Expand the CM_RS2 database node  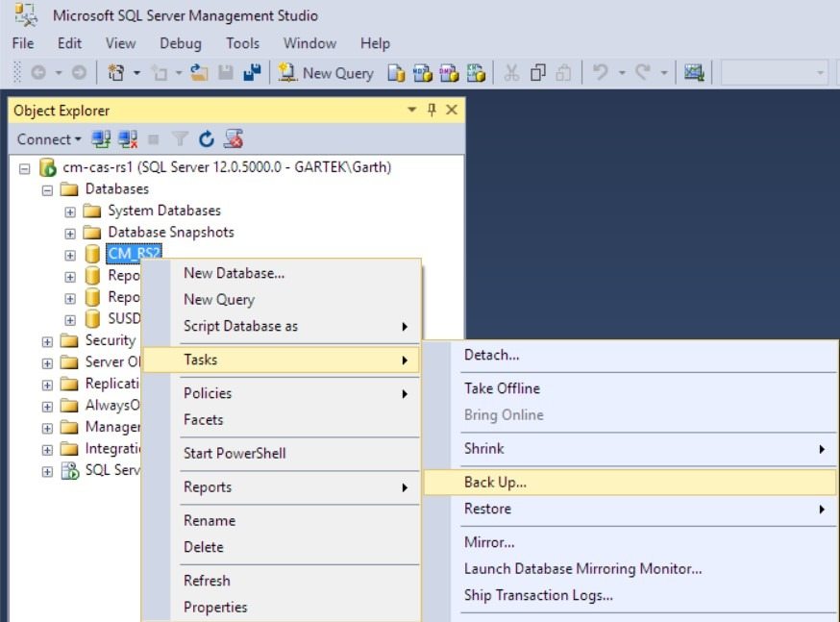[x=69, y=255]
